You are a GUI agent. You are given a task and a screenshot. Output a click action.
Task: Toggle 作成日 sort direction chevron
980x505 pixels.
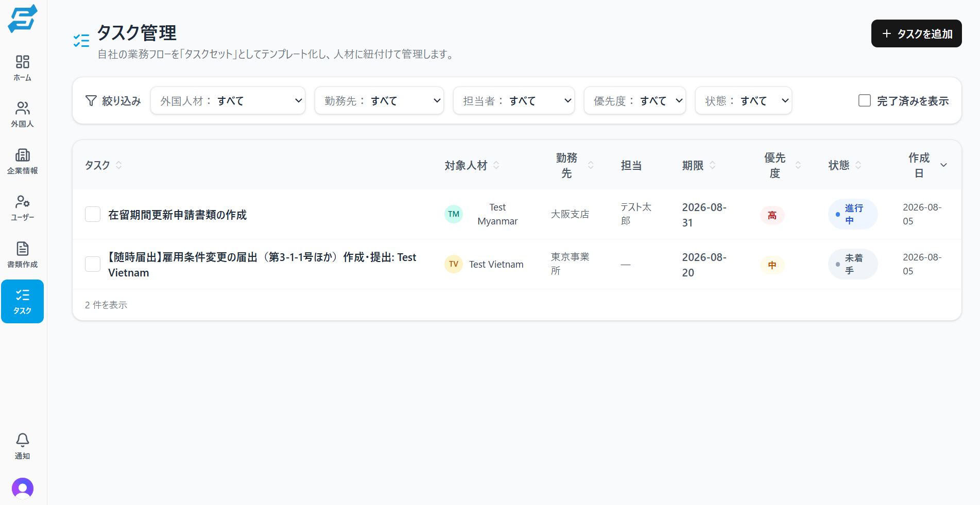[x=944, y=165]
